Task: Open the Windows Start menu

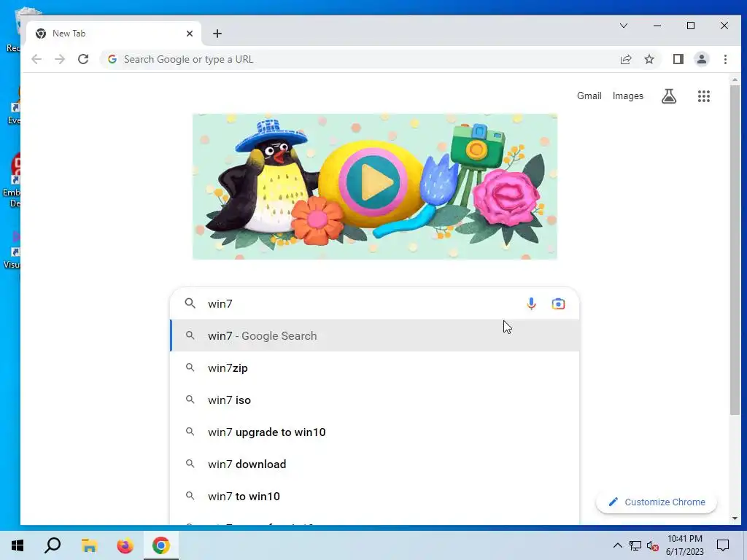Action: (18, 545)
